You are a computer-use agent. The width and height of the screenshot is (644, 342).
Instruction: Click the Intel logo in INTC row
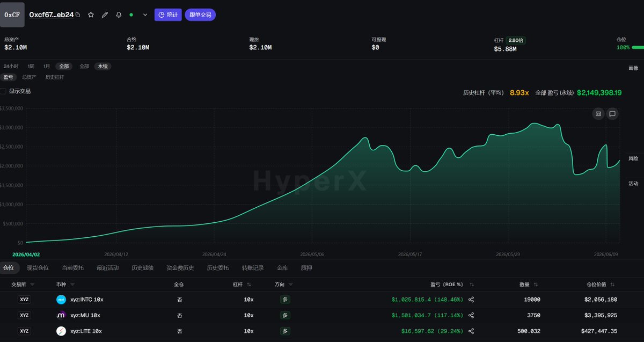click(61, 300)
